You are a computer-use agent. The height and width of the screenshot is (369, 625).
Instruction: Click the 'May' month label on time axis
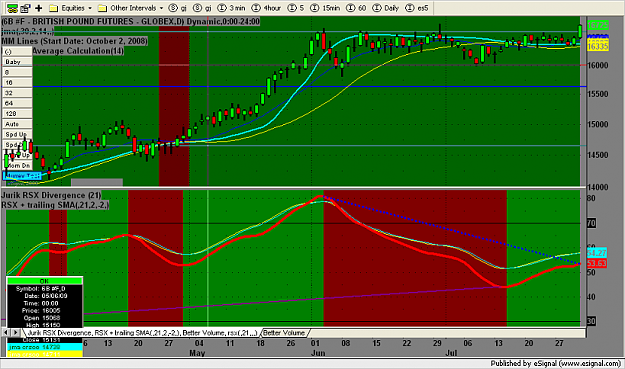point(197,353)
